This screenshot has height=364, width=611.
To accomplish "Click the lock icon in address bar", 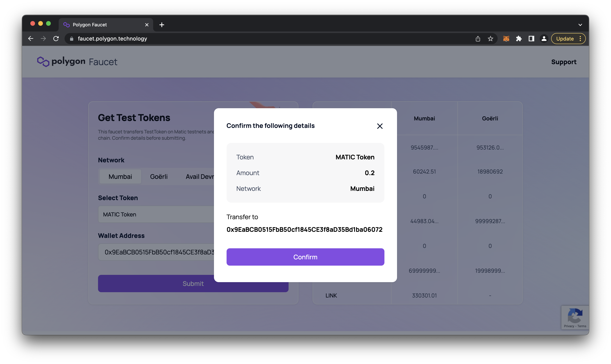I will 71,39.
